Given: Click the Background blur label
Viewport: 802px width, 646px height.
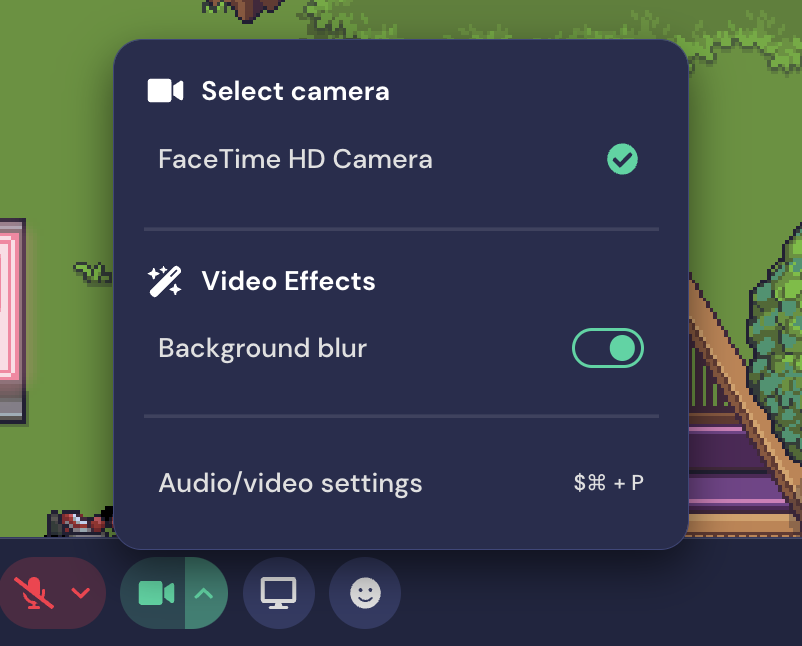Looking at the screenshot, I should tap(262, 348).
